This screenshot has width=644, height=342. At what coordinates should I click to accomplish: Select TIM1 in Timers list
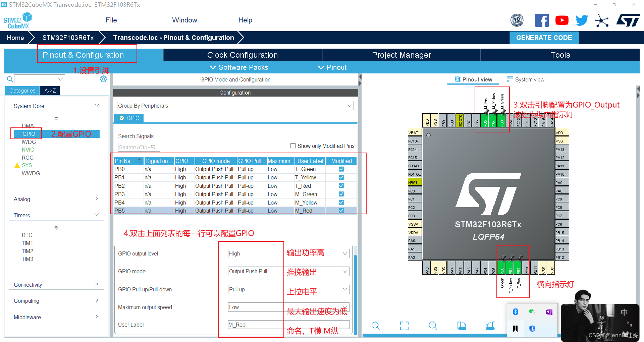(27, 243)
